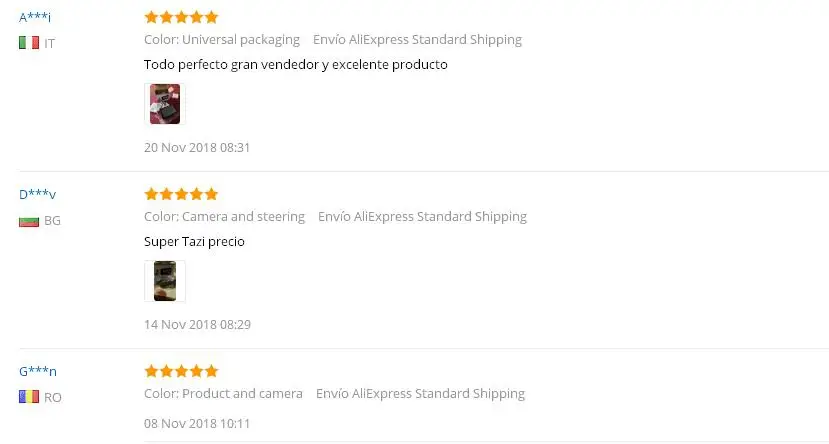This screenshot has height=444, width=829.
Task: Open the review photo from A***i
Action: coord(165,104)
